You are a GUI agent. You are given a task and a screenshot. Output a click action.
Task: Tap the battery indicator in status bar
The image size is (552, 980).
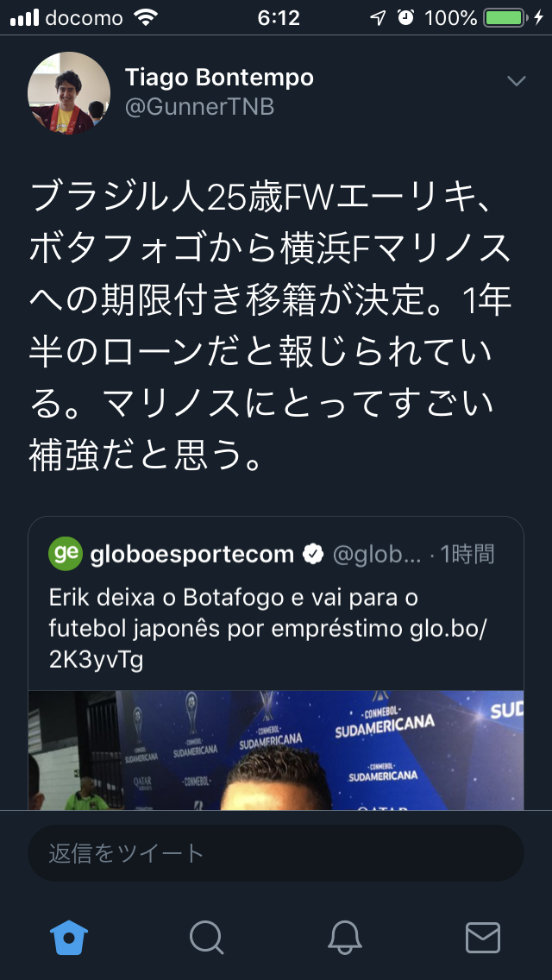tap(505, 17)
